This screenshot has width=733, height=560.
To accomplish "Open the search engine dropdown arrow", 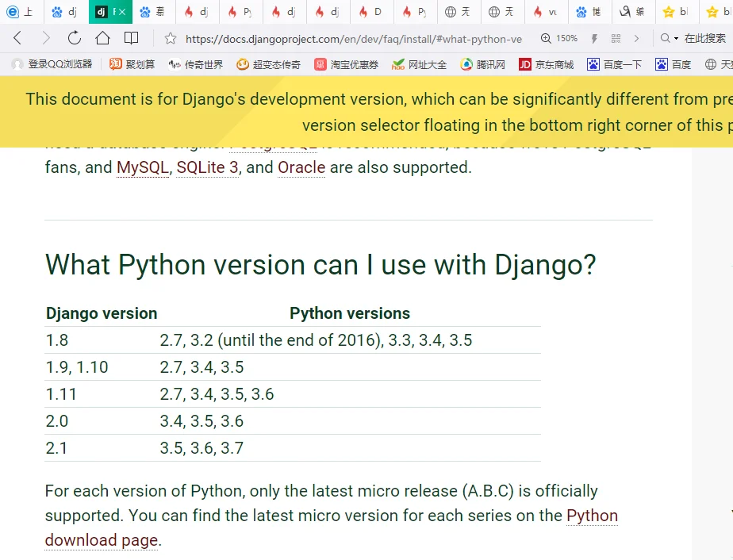I will (676, 38).
